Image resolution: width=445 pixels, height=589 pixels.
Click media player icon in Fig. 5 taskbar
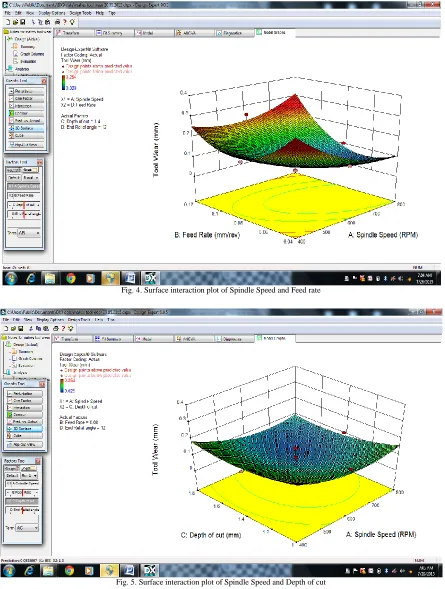click(x=89, y=571)
